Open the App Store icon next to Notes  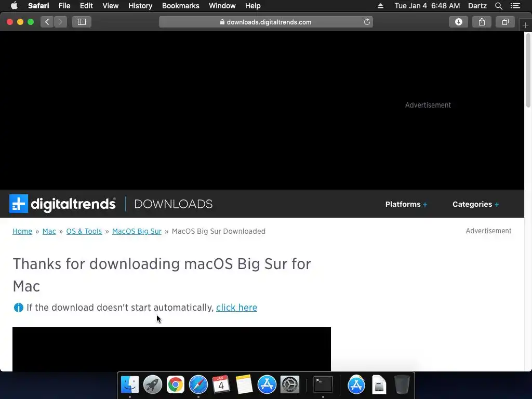tap(267, 385)
